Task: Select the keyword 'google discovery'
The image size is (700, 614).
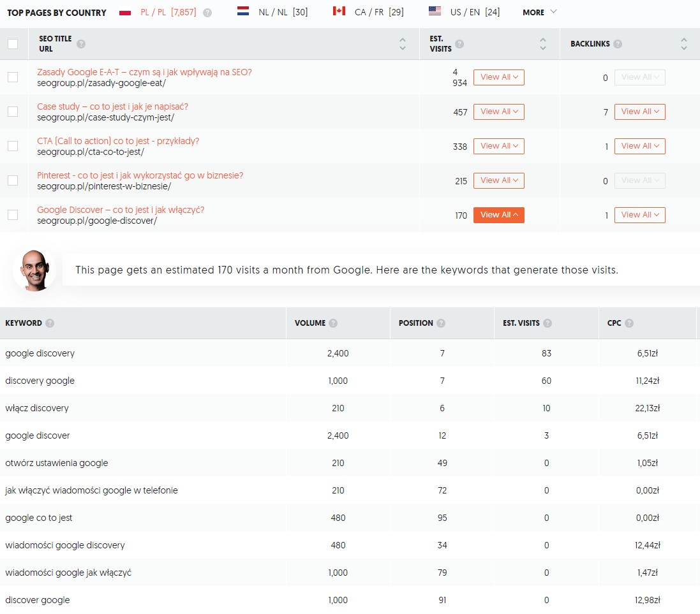Action: point(40,353)
